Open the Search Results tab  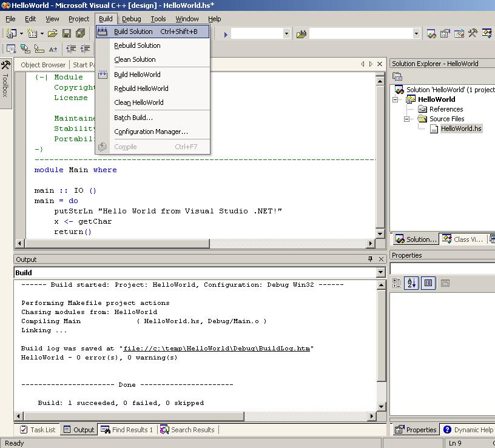(x=187, y=430)
